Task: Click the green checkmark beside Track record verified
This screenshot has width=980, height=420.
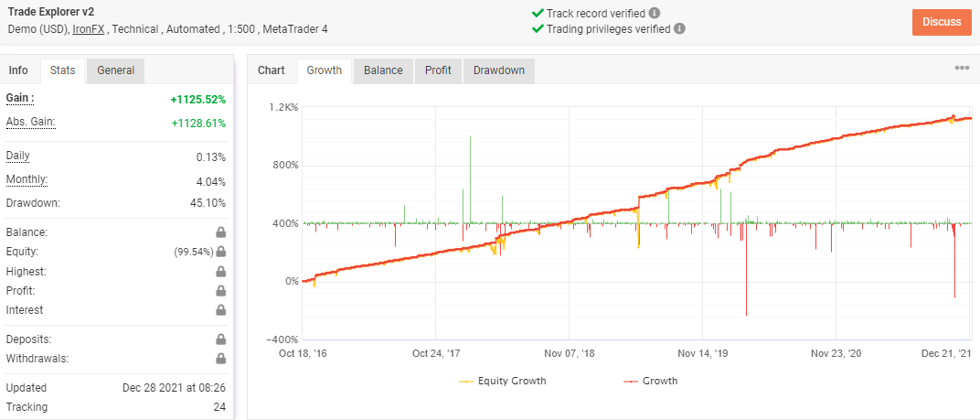Action: pos(537,13)
